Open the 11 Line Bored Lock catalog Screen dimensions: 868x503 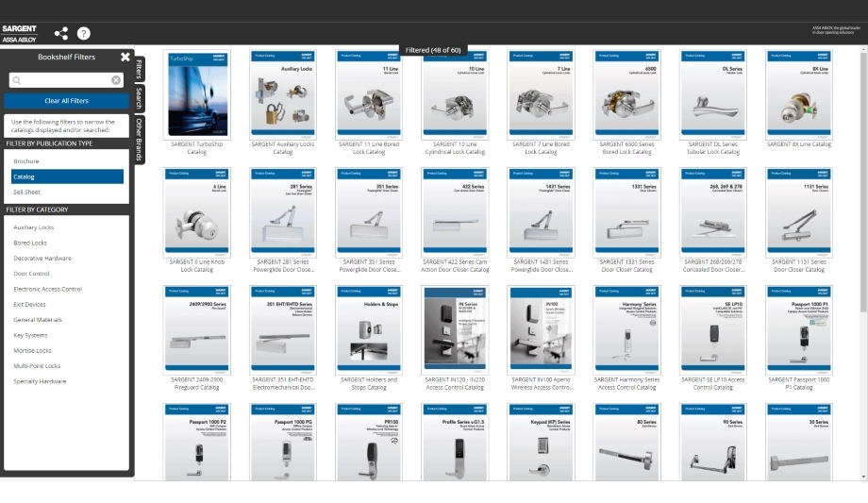tap(369, 94)
